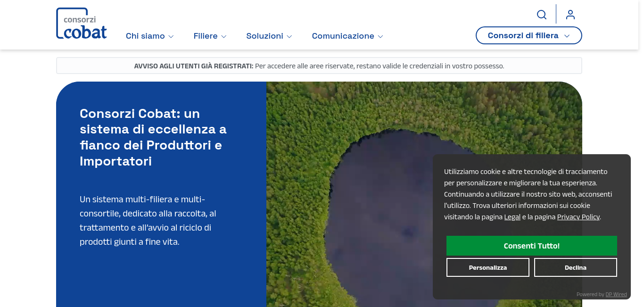
Task: Open the Consorzi di filiera dropdown
Action: tap(529, 35)
